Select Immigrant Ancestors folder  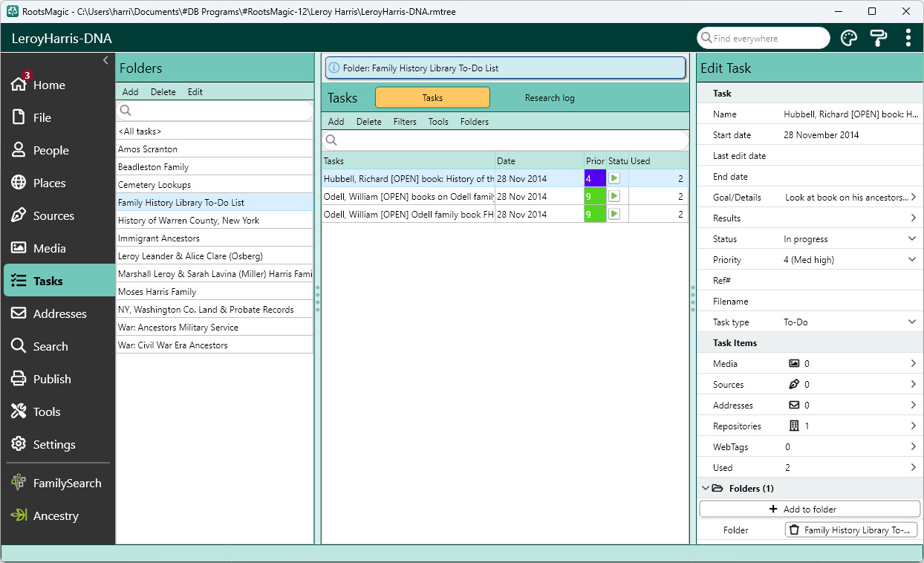(x=215, y=238)
